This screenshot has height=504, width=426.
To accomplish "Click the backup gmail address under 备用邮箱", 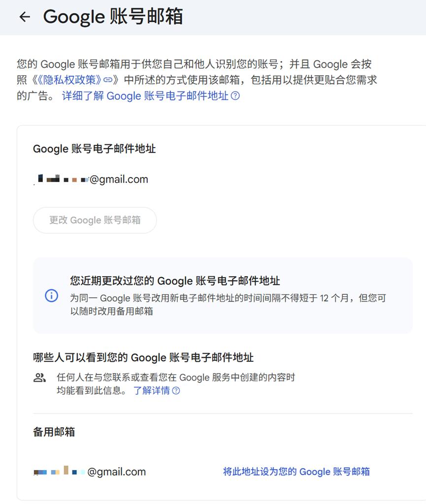I will (90, 472).
